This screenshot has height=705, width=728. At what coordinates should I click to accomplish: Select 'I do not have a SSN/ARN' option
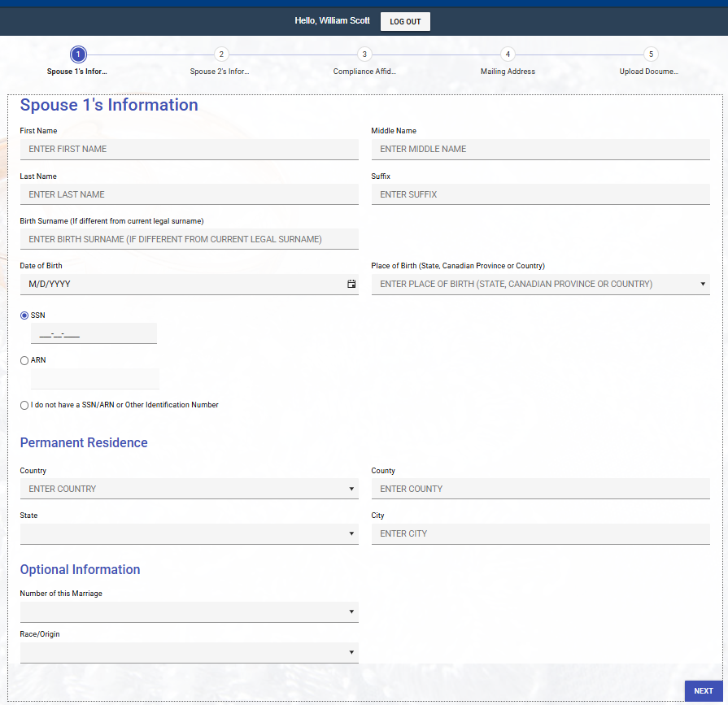tap(24, 405)
